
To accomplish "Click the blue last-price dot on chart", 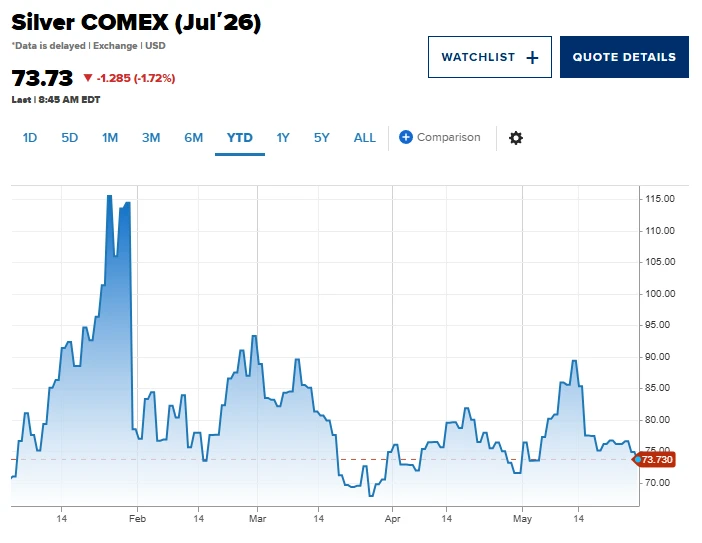I will (638, 460).
